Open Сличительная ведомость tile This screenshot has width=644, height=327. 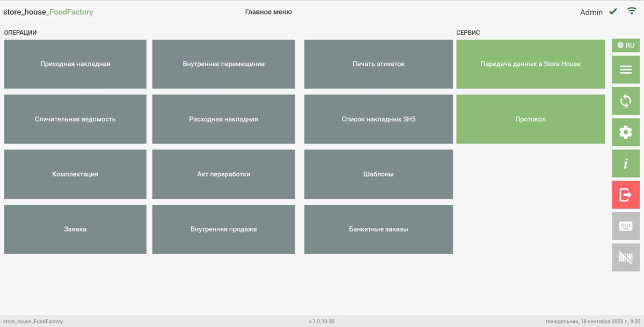pyautogui.click(x=75, y=119)
